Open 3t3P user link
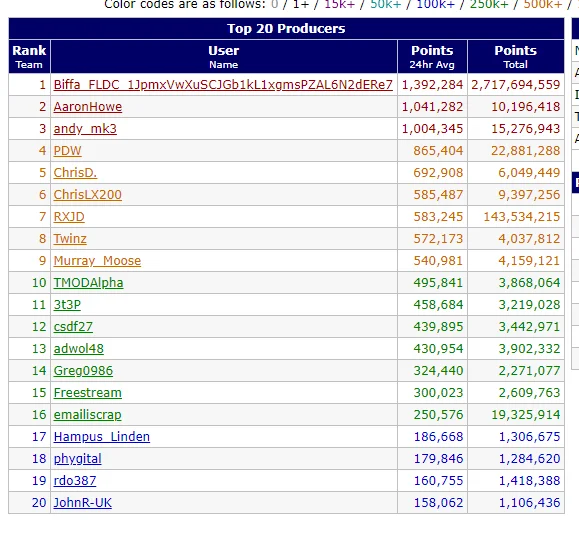Image resolution: width=579 pixels, height=535 pixels. (x=67, y=305)
